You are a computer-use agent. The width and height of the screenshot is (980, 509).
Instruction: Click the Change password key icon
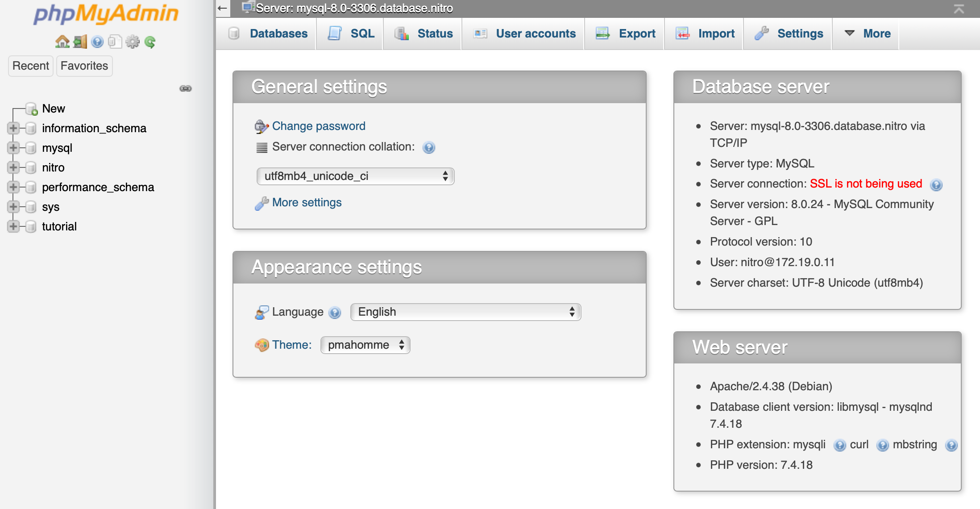(x=262, y=127)
